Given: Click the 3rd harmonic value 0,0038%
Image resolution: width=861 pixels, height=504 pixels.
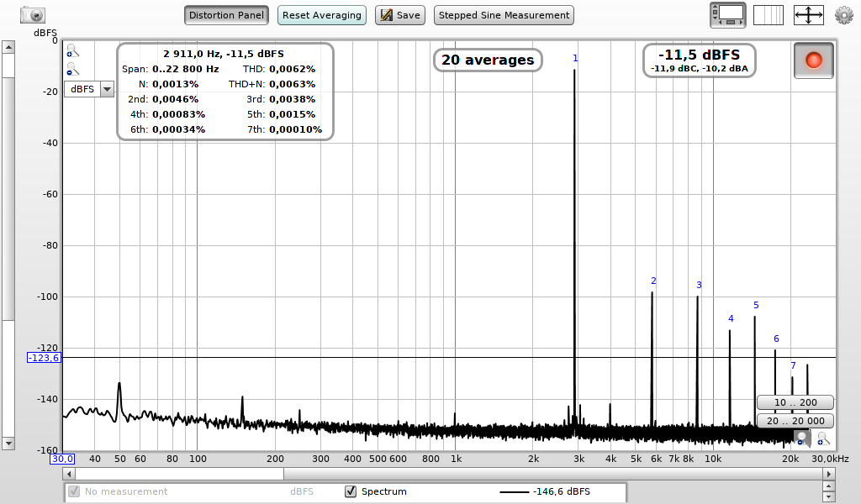Looking at the screenshot, I should tap(292, 99).
